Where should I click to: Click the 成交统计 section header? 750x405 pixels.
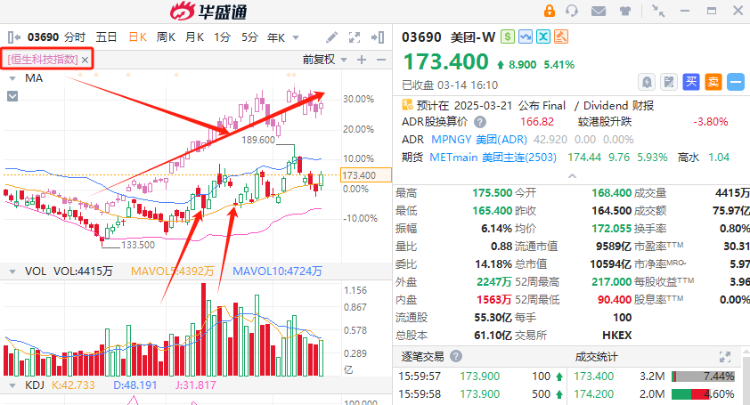tap(596, 357)
